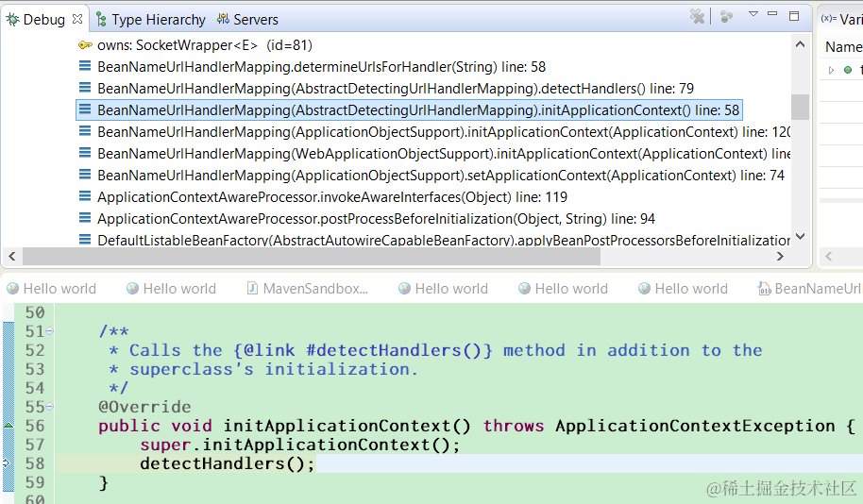Click stack frame icon of WebApplicationObjectSupport row
This screenshot has height=504, width=863.
point(85,153)
